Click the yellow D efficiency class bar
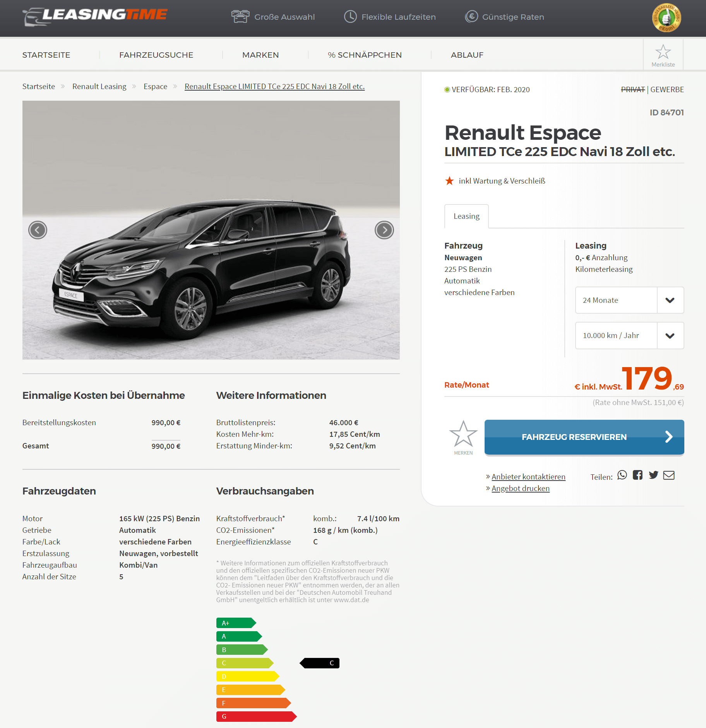 [248, 676]
